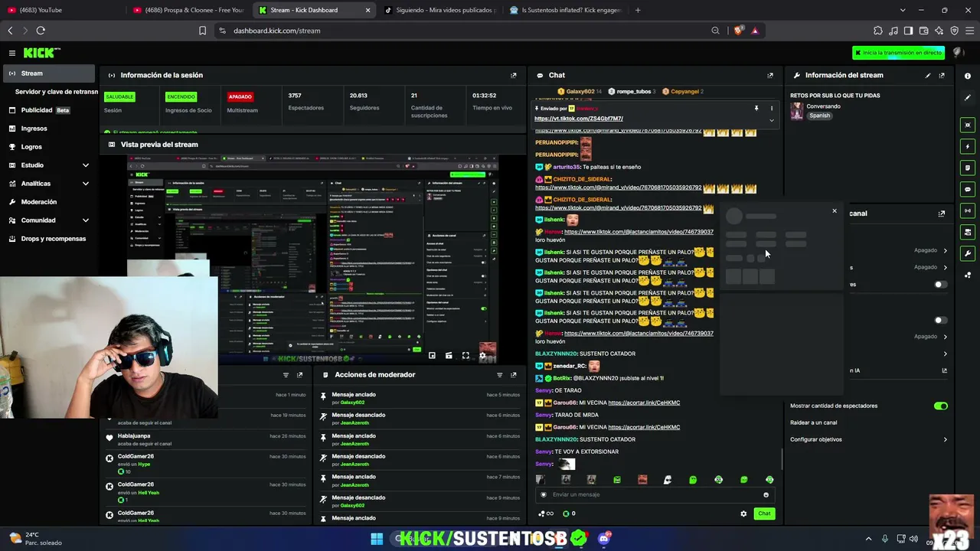Toggle the upper off switch in Acciones de canal

(941, 285)
